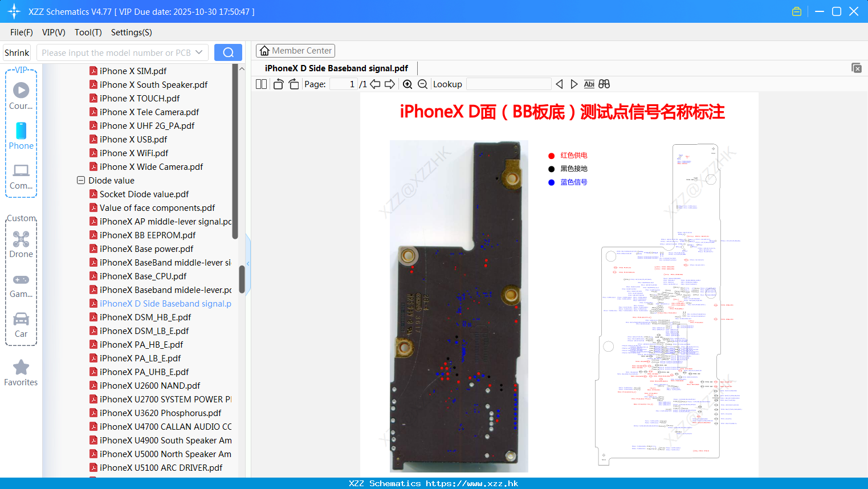Viewport: 868px width, 489px height.
Task: Find previous lookup match triangle
Action: 559,84
